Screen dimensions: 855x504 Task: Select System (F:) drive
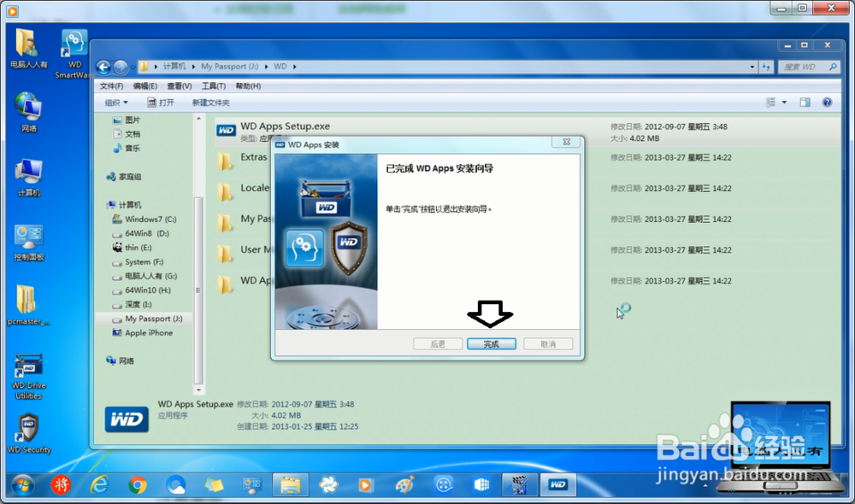pyautogui.click(x=138, y=262)
